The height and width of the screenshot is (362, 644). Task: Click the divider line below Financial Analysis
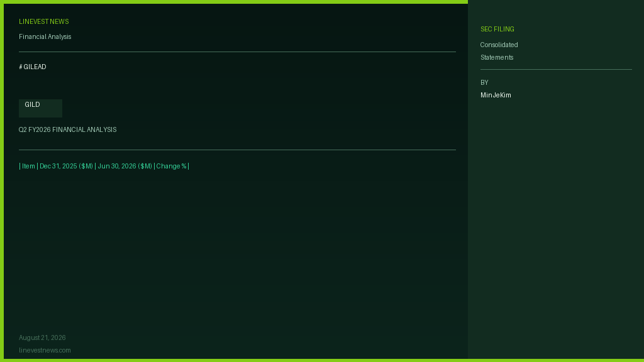tap(237, 52)
